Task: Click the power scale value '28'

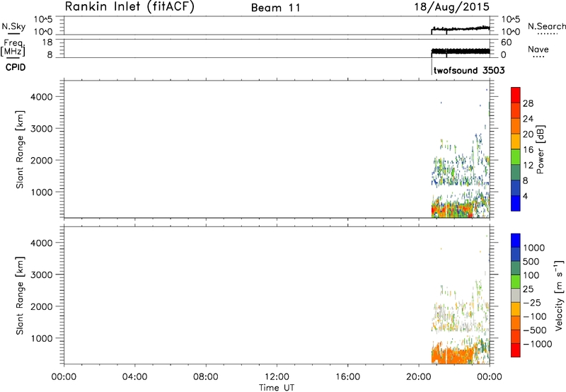Action: coord(528,103)
